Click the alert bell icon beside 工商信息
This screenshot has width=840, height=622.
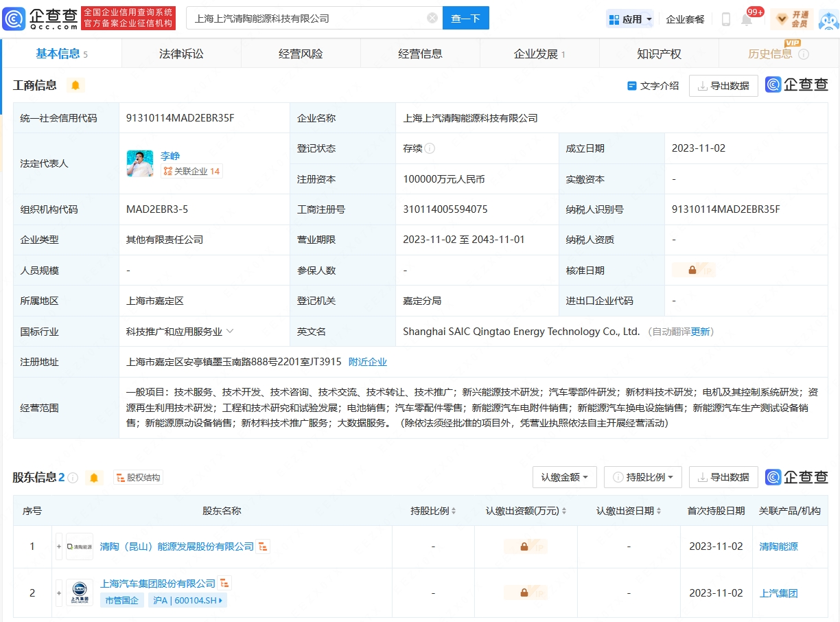click(75, 85)
